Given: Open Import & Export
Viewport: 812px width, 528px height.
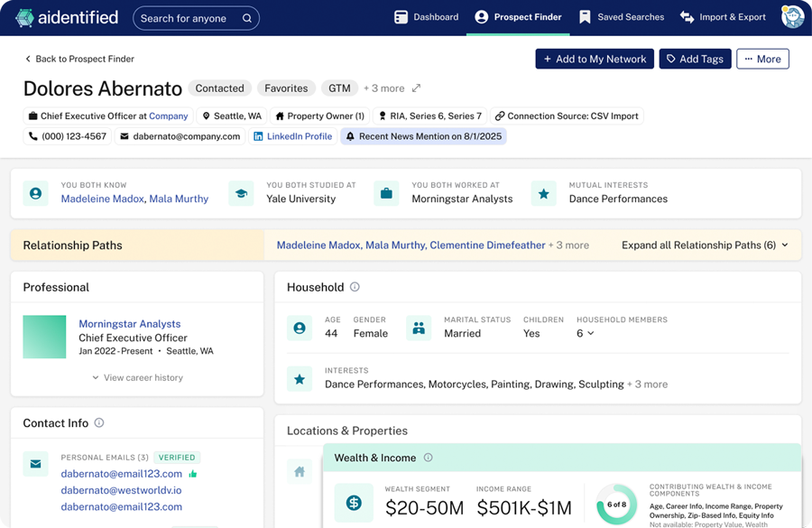Looking at the screenshot, I should (x=723, y=17).
